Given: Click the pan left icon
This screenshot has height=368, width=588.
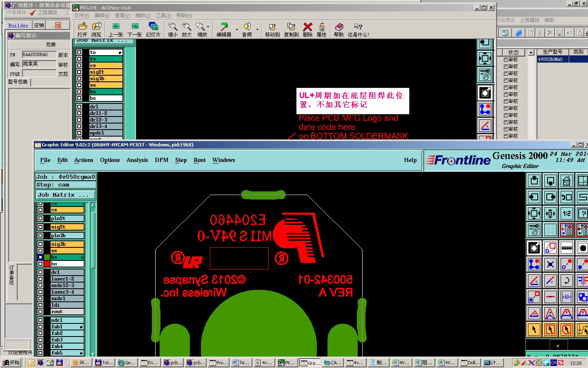Looking at the screenshot, I should point(534,197).
